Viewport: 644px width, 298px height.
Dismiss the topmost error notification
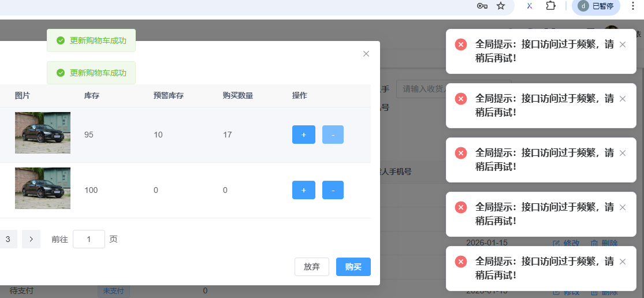622,44
